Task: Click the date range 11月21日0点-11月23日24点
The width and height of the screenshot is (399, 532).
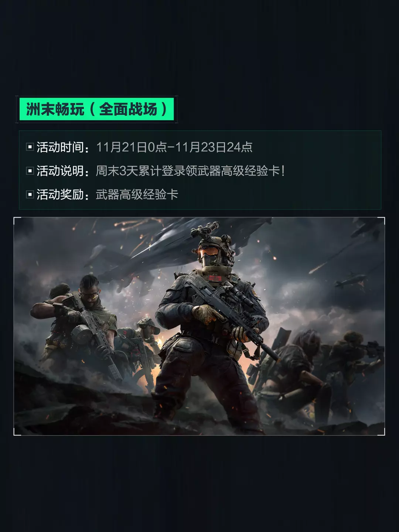Action: click(174, 147)
